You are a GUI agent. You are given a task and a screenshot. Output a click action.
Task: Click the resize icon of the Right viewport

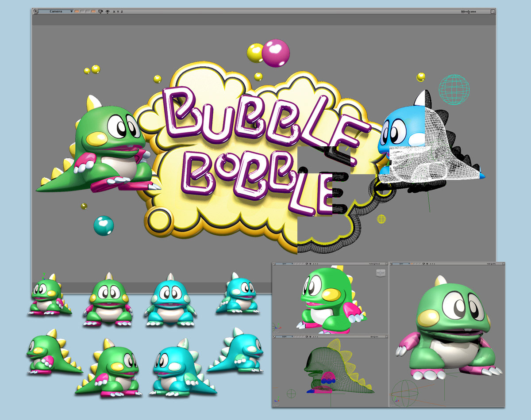click(x=386, y=336)
